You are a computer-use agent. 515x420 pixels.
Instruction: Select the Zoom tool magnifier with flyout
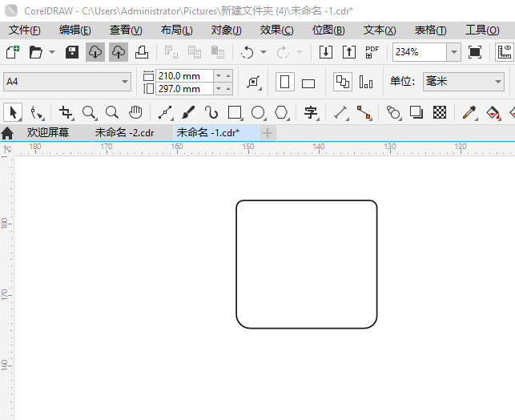(x=90, y=112)
